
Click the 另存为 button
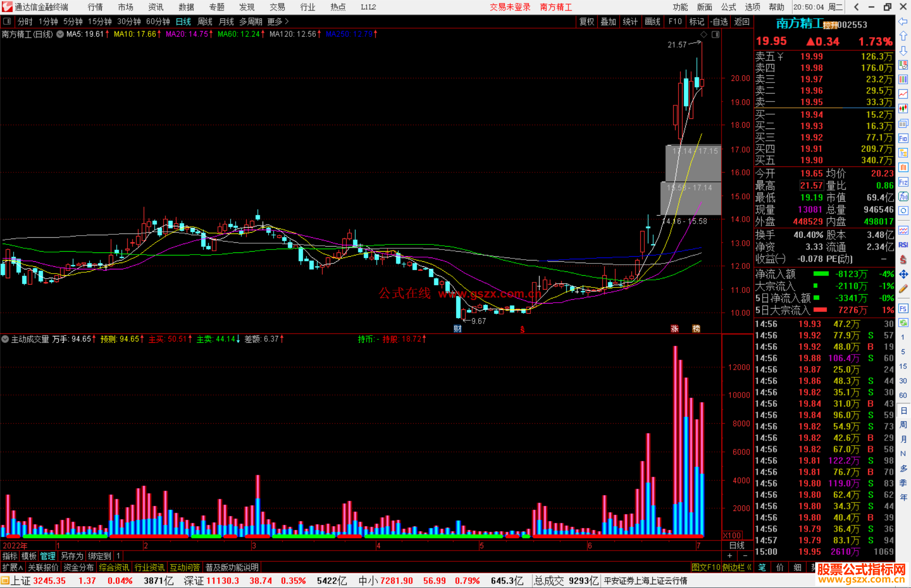point(72,556)
